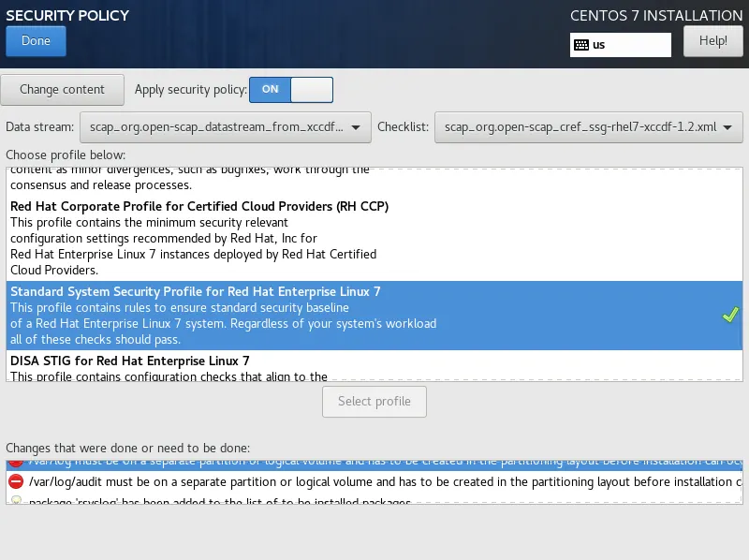Click the Change content button
Viewport: 749px width, 560px height.
coord(62,90)
